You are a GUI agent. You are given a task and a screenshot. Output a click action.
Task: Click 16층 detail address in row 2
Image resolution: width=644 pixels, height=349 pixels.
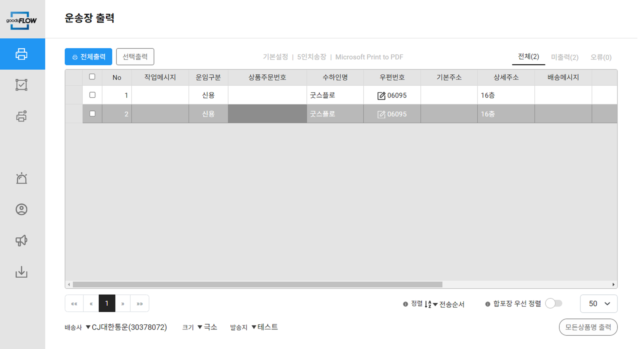(x=506, y=114)
